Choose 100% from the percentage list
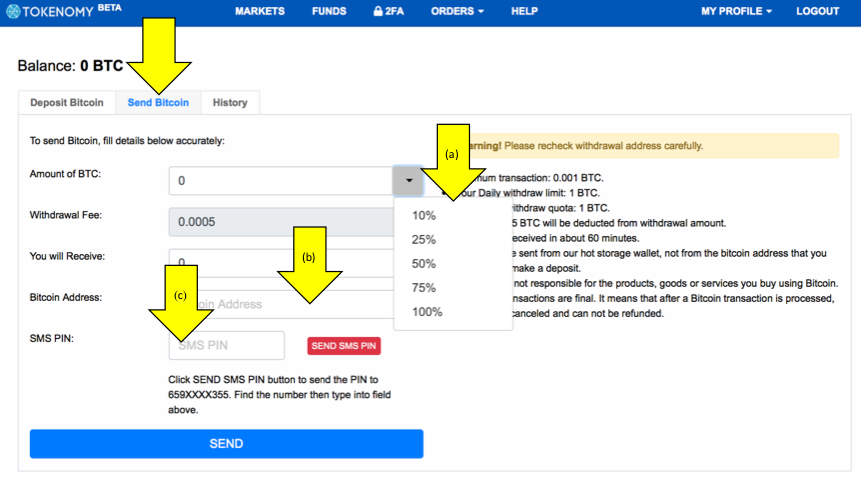The image size is (861, 480). pyautogui.click(x=427, y=312)
